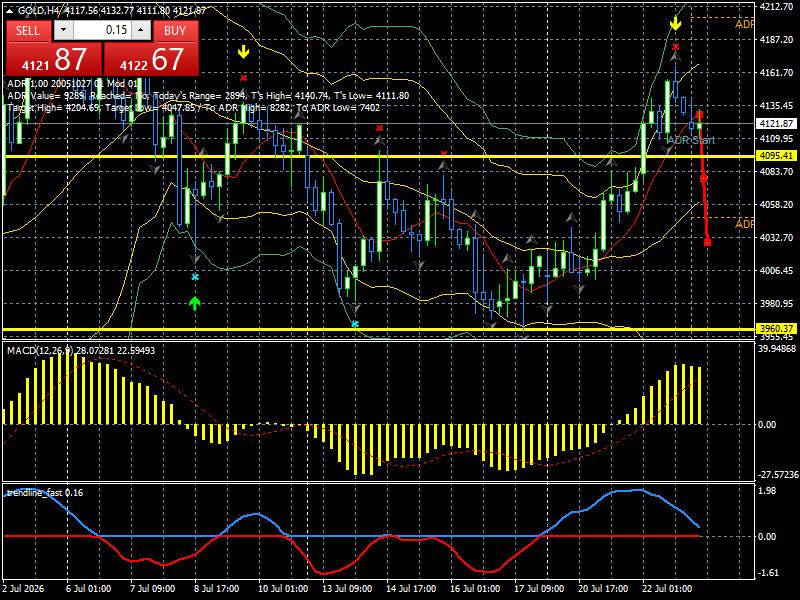This screenshot has height=600, width=800.
Task: Click the 4058.20 price scale value
Action: (x=776, y=204)
